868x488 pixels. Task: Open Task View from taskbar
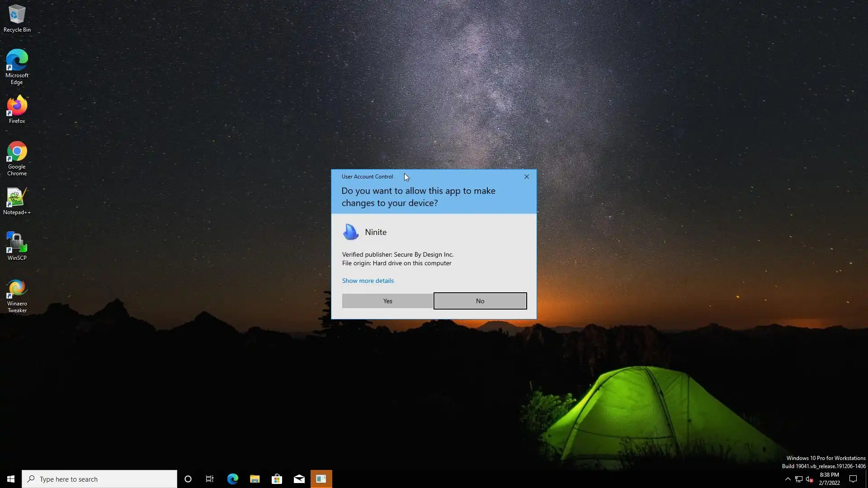[x=210, y=479]
